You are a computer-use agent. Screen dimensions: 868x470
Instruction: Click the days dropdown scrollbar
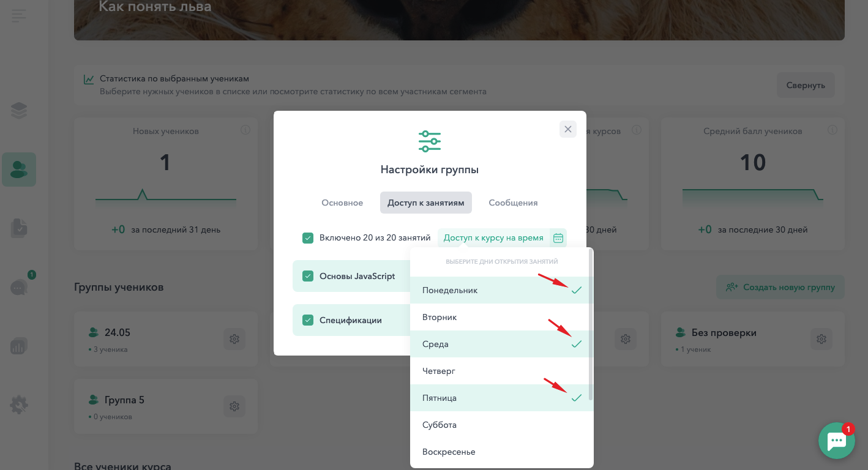click(591, 324)
